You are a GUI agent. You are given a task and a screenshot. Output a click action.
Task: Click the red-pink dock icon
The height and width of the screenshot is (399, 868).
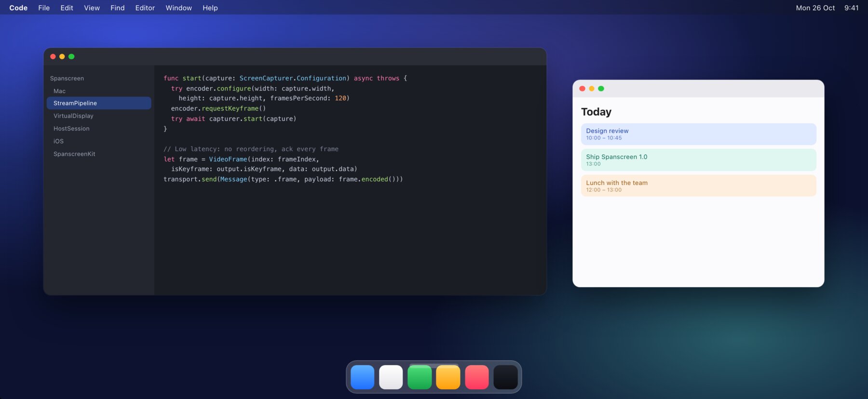coord(477,377)
